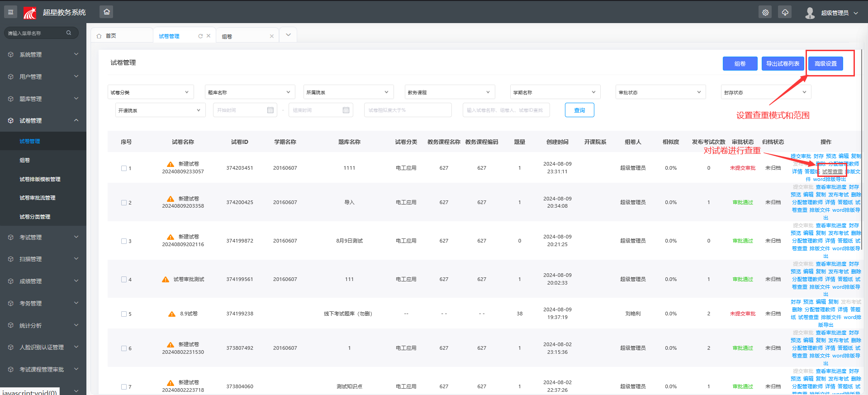Click the hamburger menu icon
The height and width of the screenshot is (395, 868).
(10, 12)
